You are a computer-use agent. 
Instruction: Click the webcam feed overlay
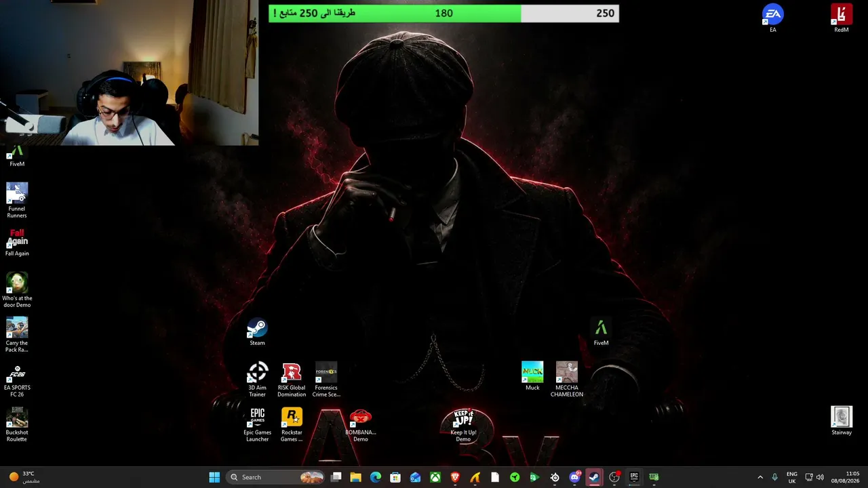[x=129, y=73]
